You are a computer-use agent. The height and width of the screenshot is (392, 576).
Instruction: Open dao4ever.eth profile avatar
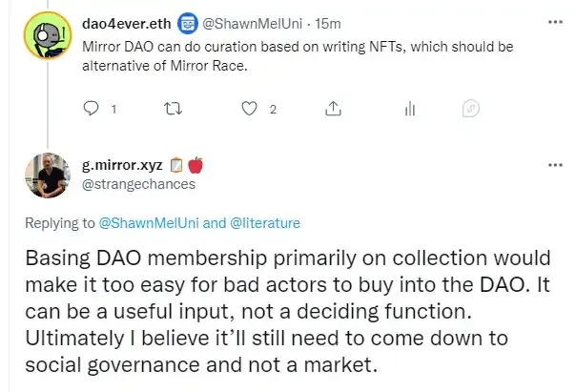tap(48, 35)
